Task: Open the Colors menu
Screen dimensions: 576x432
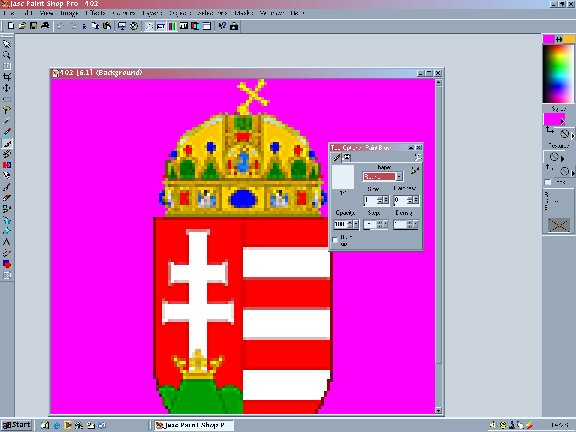Action: [124, 13]
